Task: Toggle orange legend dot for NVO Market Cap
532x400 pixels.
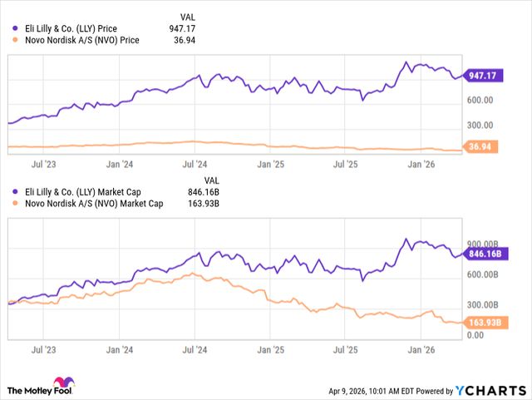Action: (x=12, y=202)
